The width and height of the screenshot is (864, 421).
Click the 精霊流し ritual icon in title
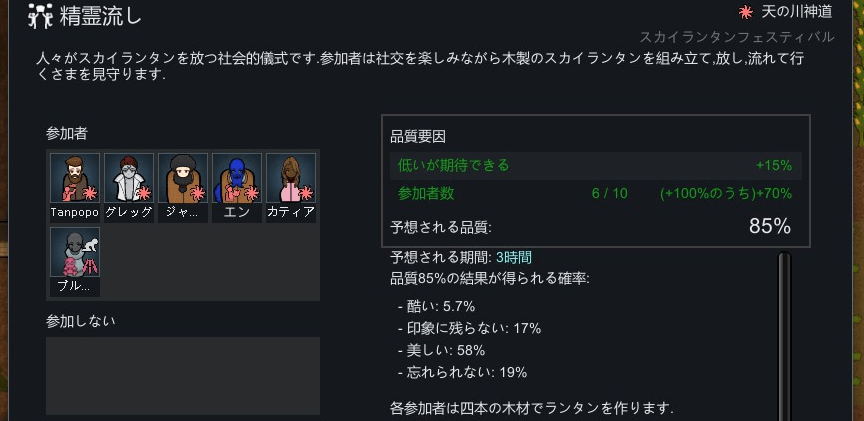point(40,16)
